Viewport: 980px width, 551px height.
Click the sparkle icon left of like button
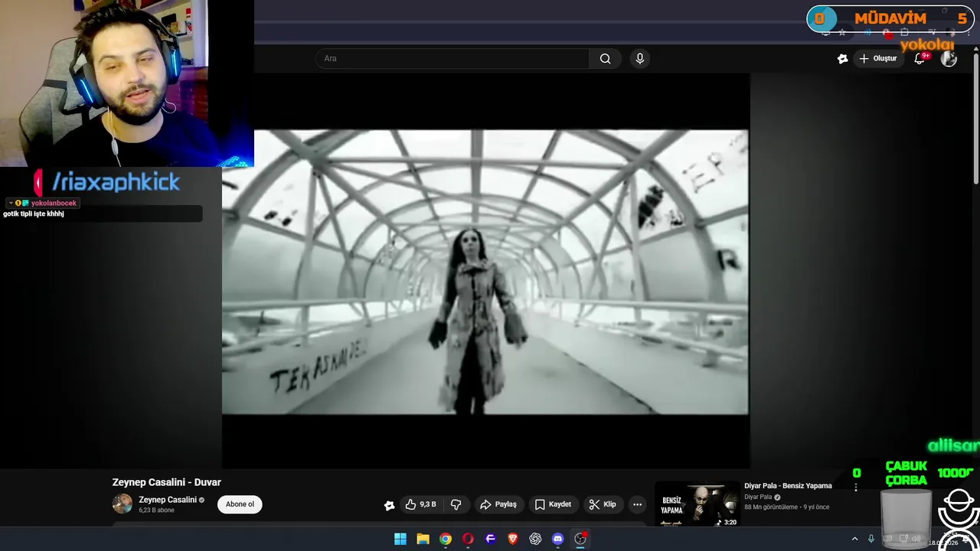tap(389, 505)
